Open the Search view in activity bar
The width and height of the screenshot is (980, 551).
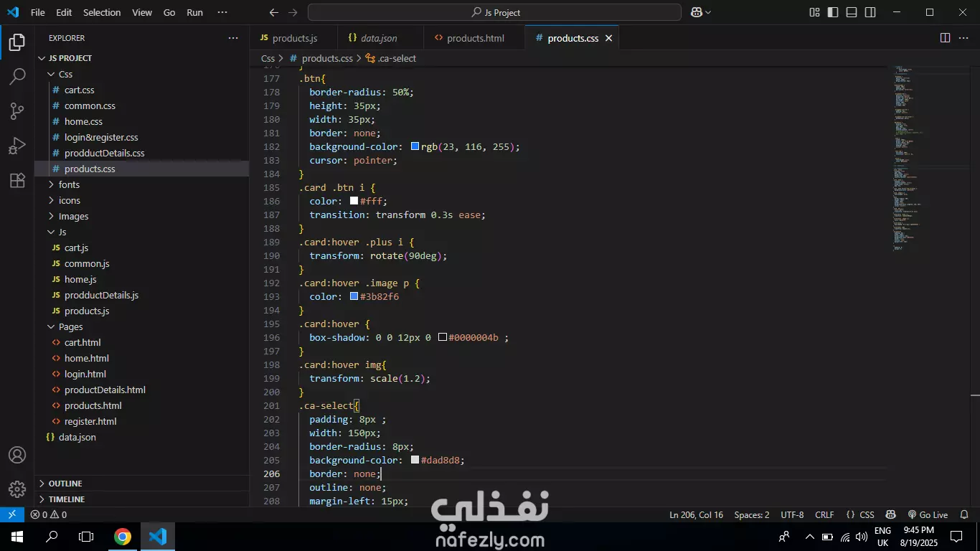pyautogui.click(x=17, y=77)
